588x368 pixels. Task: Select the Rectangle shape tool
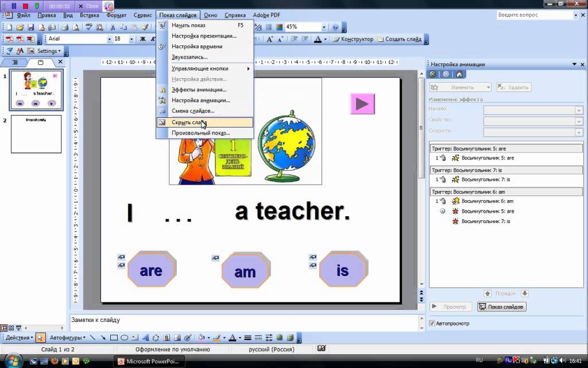coord(114,338)
